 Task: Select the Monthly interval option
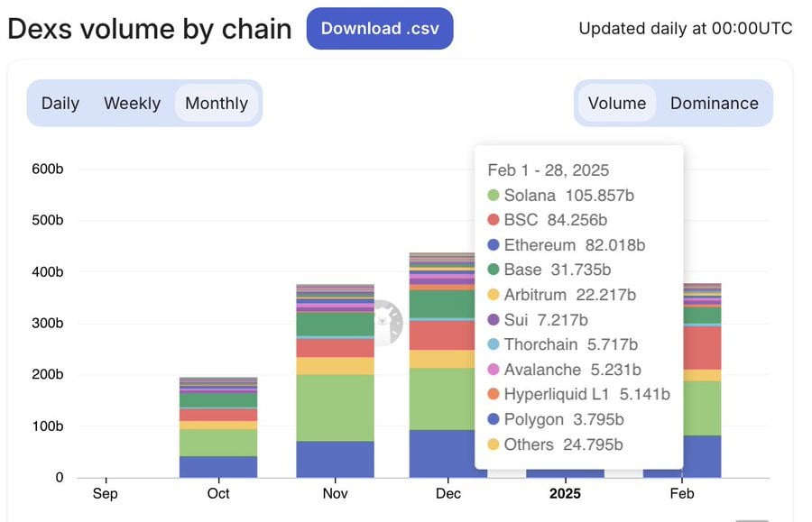point(217,103)
